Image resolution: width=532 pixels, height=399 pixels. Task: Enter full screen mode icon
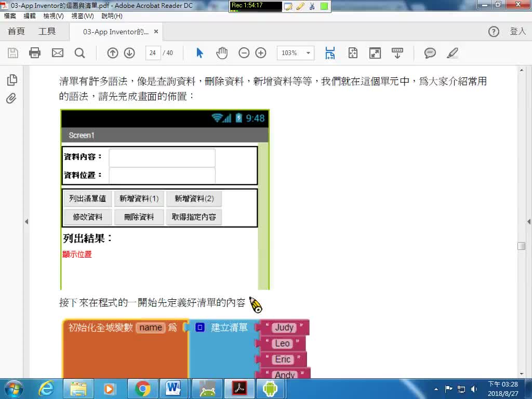(x=375, y=53)
